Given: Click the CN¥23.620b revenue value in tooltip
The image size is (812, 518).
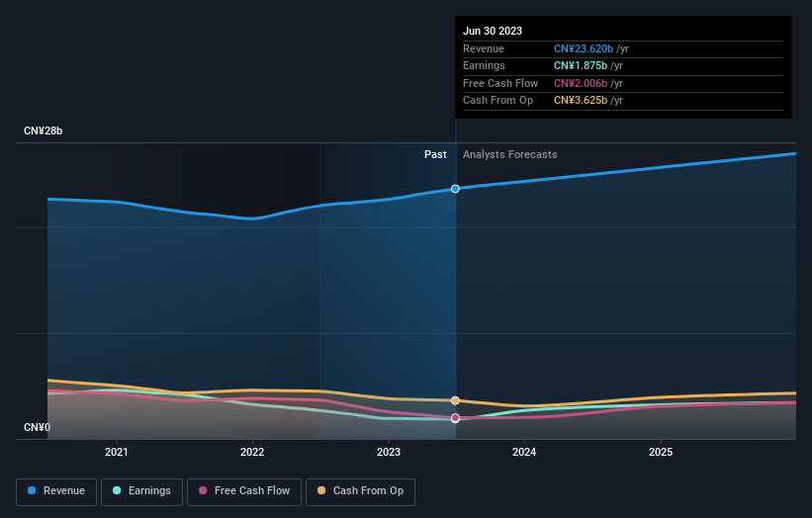Looking at the screenshot, I should coord(584,48).
